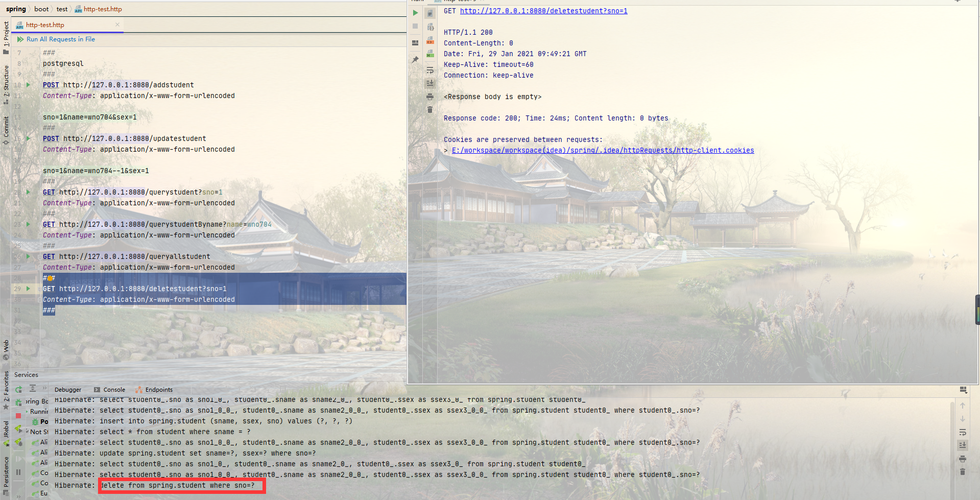This screenshot has width=980, height=500.
Task: Run the POST addstudent request gutter arrow
Action: tap(28, 85)
